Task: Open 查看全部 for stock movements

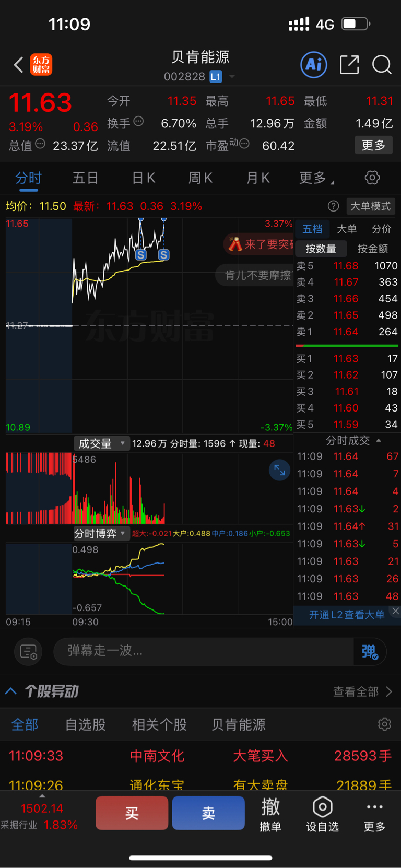Action: coord(362,691)
